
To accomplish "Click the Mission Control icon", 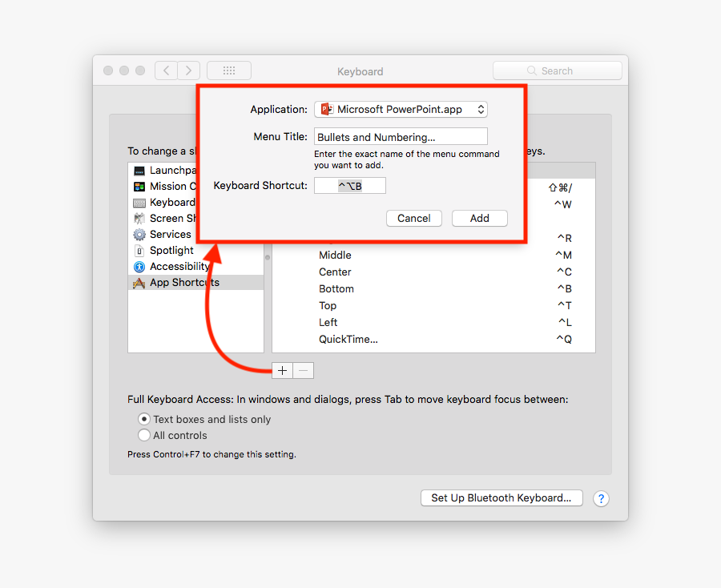I will click(139, 186).
